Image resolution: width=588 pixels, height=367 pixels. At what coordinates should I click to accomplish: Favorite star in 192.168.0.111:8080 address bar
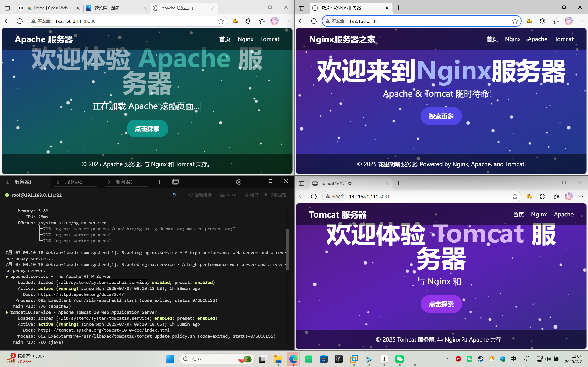(x=221, y=21)
